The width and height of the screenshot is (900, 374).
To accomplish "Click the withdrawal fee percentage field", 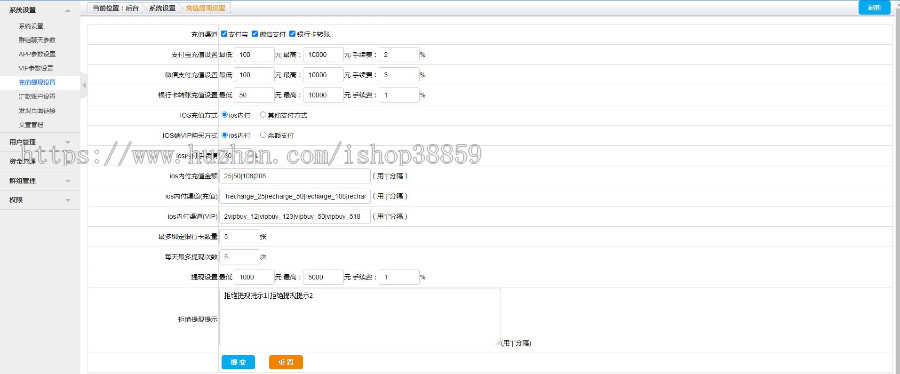I will [399, 277].
